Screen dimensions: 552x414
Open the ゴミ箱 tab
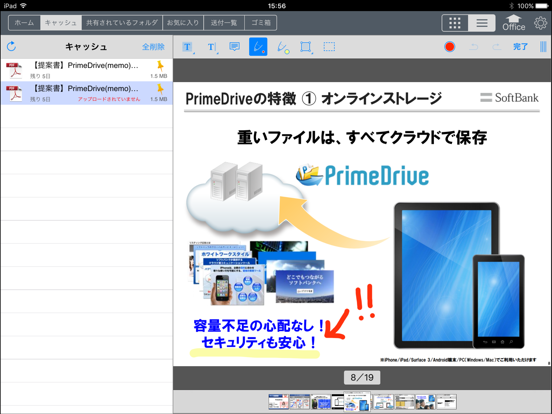261,23
